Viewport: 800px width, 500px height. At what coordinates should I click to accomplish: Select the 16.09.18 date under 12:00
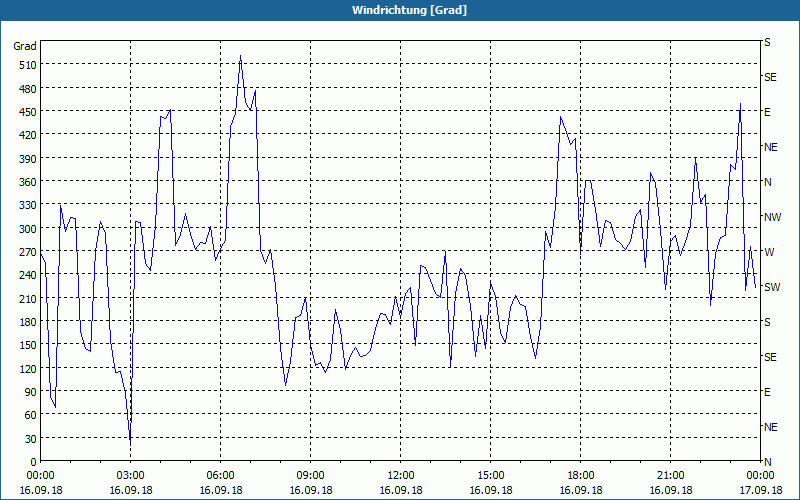click(x=401, y=490)
